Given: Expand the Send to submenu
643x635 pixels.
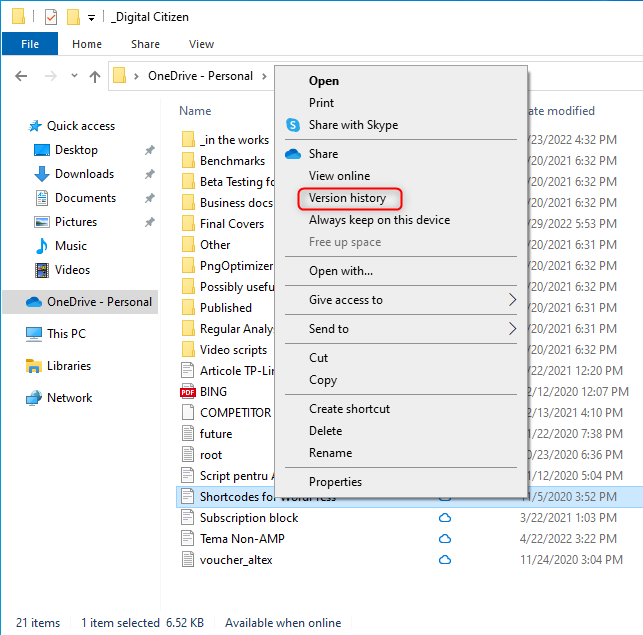Looking at the screenshot, I should point(401,329).
